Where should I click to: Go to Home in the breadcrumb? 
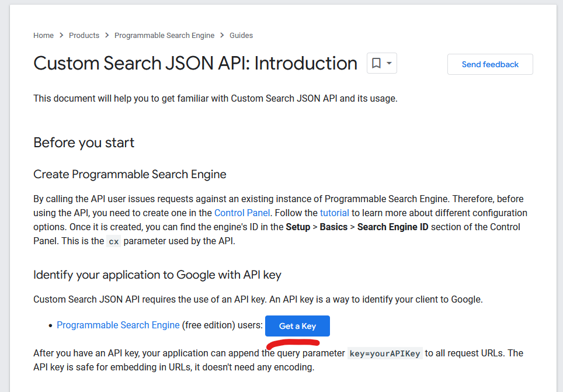coord(43,36)
